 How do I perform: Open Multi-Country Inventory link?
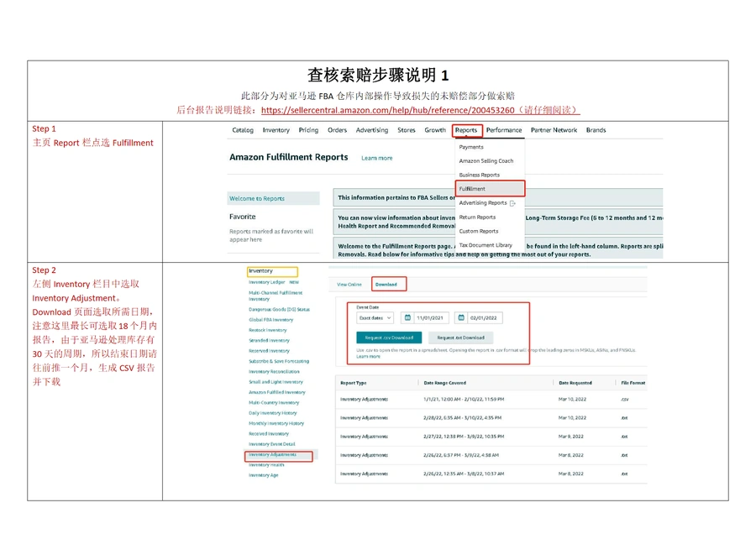[274, 402]
